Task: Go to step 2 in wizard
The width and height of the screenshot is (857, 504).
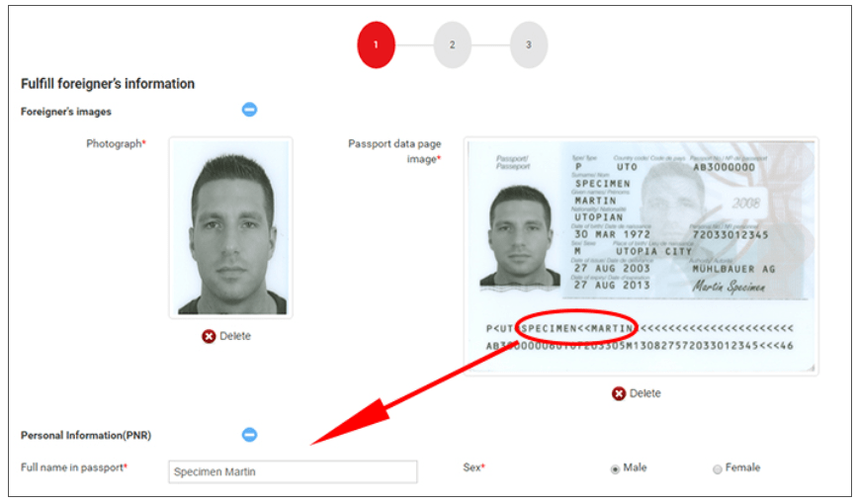Action: [x=452, y=44]
